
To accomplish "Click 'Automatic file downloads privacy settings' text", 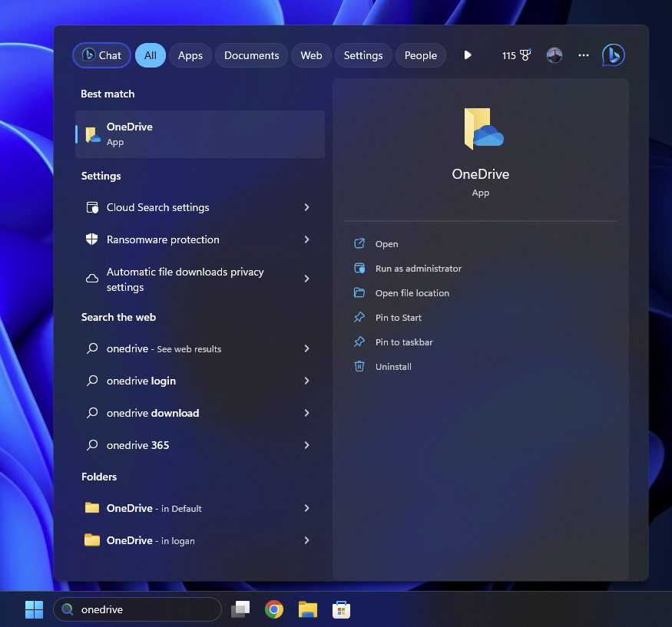I will click(x=185, y=279).
